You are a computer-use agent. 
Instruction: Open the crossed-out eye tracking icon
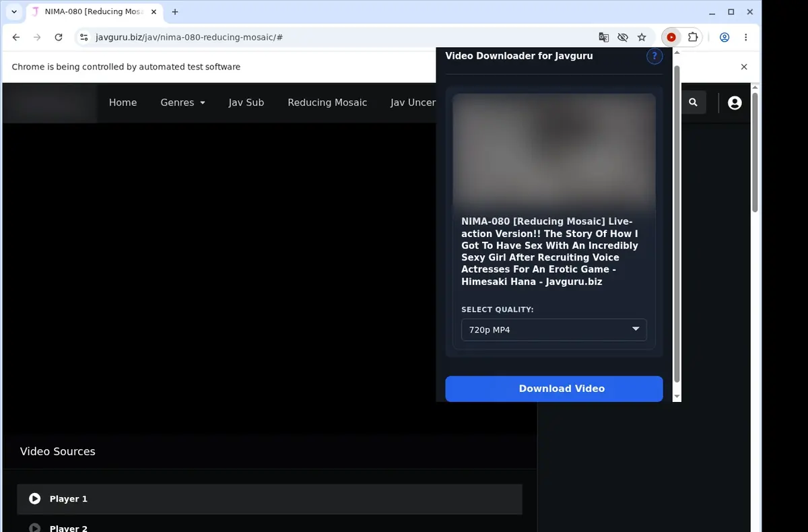pyautogui.click(x=623, y=37)
